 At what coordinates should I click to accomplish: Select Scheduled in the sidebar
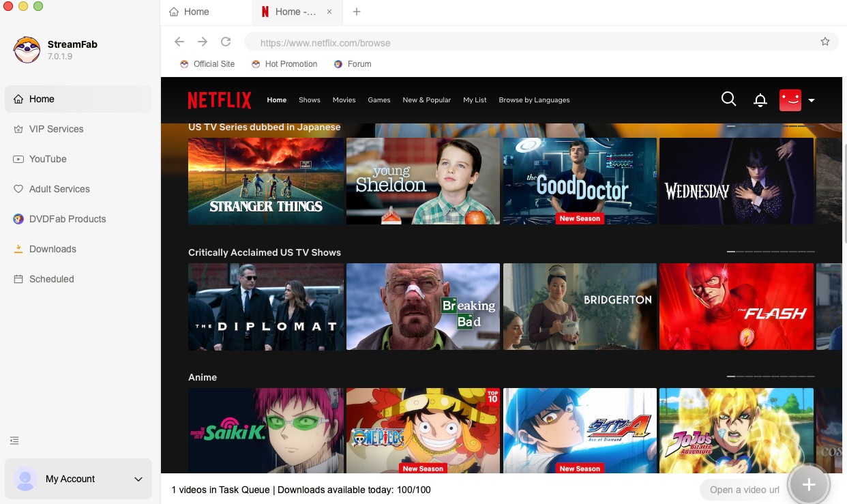pos(78,279)
